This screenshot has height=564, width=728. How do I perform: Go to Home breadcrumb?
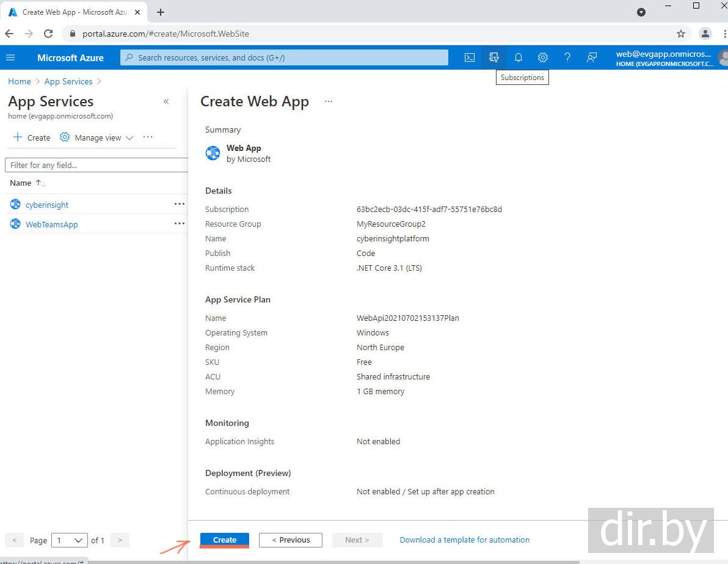[x=20, y=81]
